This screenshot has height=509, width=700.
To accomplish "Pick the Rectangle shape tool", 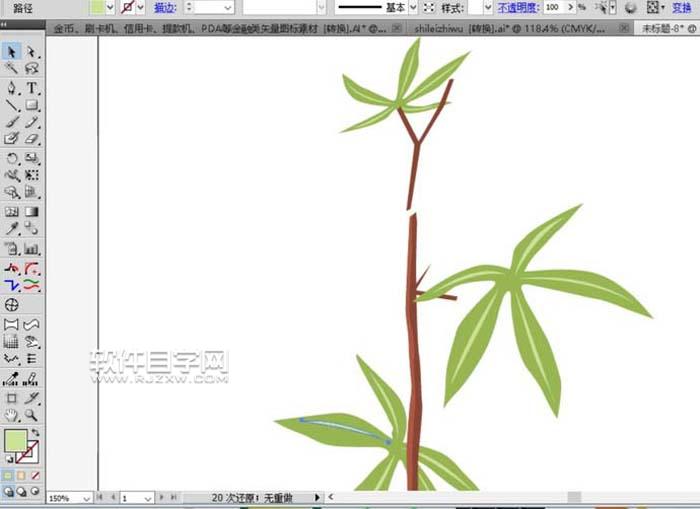I will 31,105.
